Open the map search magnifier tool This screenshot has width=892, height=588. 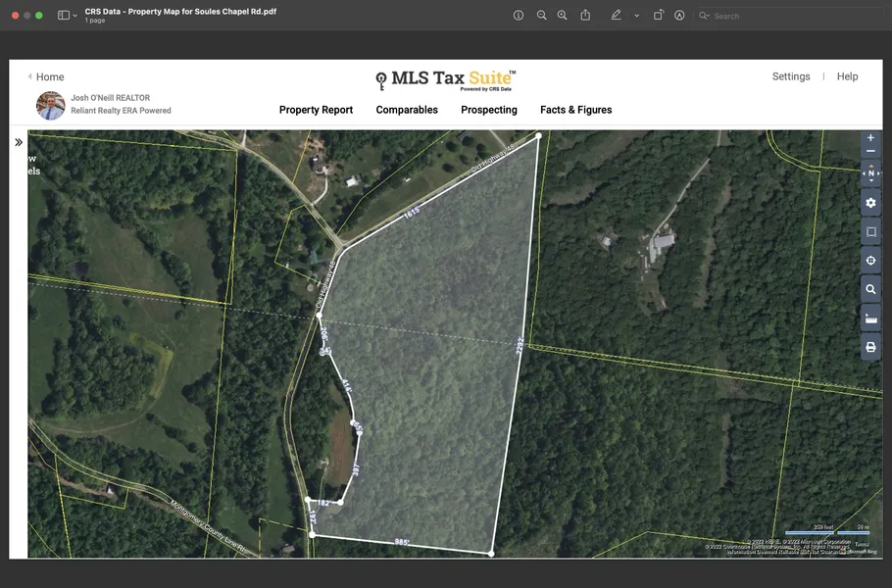(870, 290)
